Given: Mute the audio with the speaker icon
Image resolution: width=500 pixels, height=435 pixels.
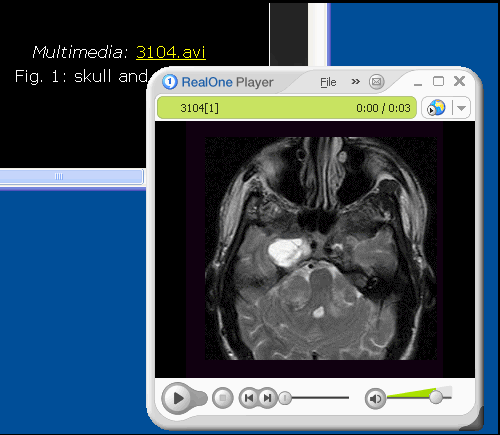Looking at the screenshot, I should coord(375,398).
